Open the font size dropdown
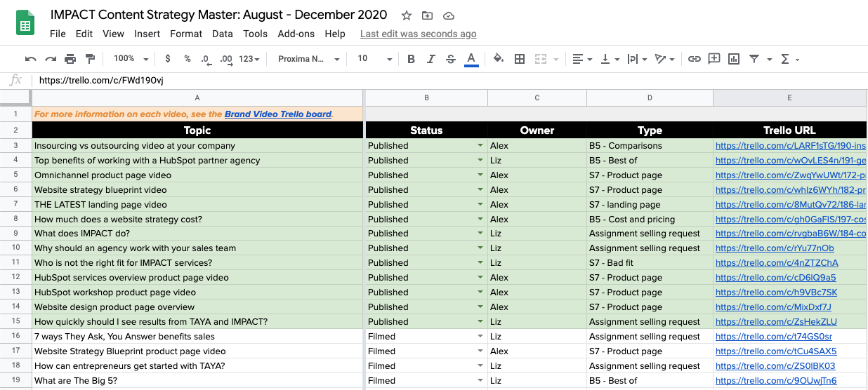 point(375,59)
